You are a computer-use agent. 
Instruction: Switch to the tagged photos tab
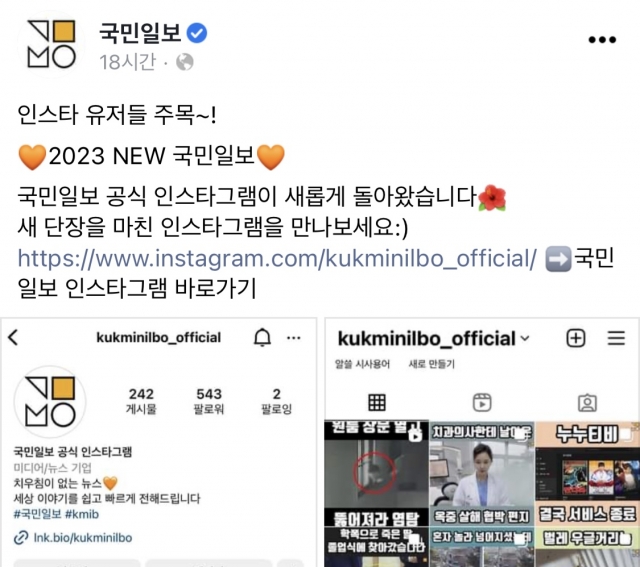click(587, 402)
